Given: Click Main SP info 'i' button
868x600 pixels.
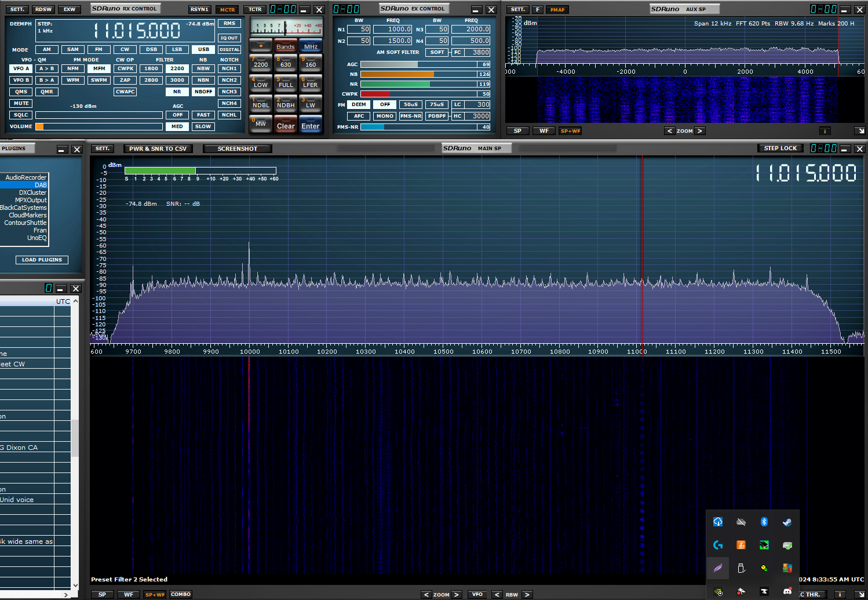Looking at the screenshot, I should pos(839,595).
